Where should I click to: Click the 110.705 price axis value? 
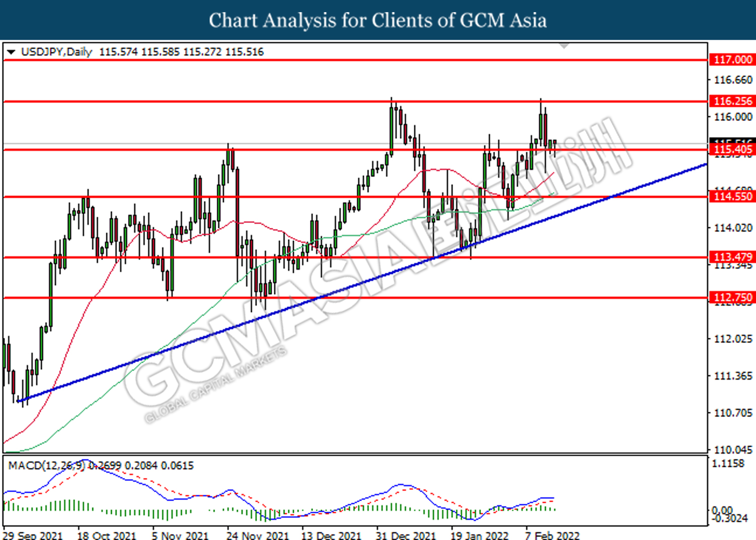733,412
